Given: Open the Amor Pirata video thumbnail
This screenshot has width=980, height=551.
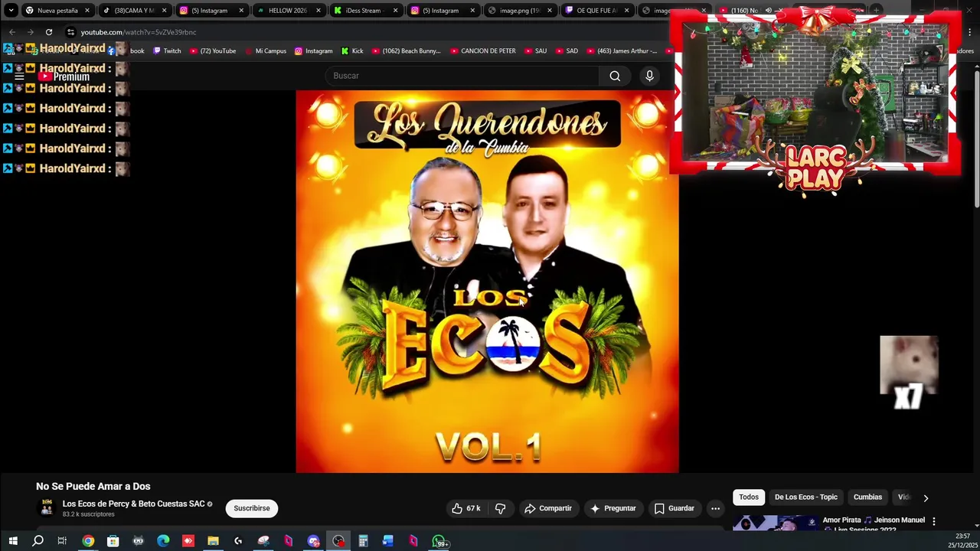Looking at the screenshot, I should [x=775, y=524].
